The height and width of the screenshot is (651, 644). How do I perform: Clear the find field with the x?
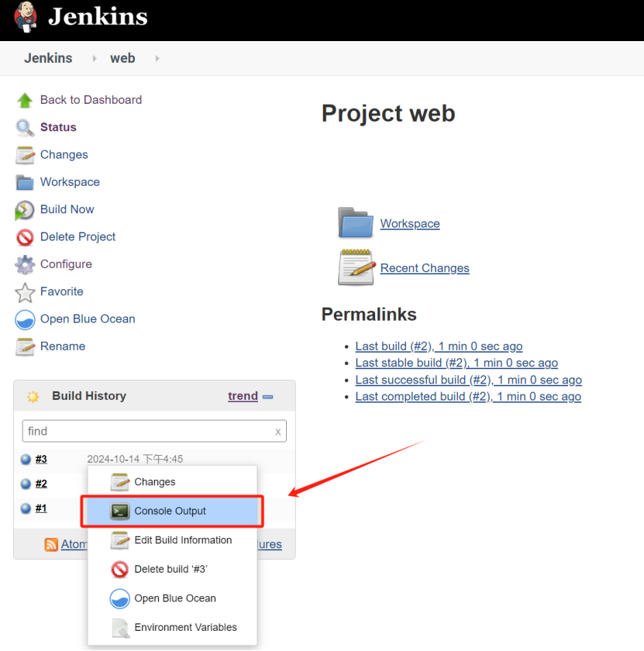tap(277, 432)
